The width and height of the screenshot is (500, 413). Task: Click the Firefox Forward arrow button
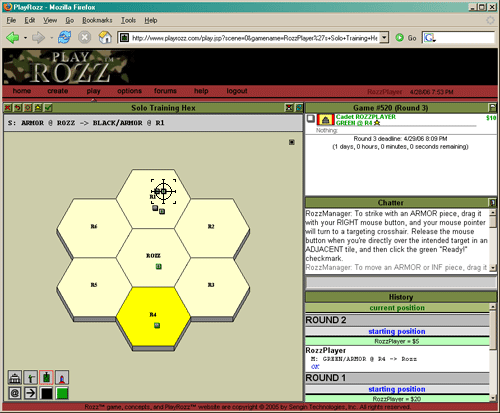[x=38, y=38]
